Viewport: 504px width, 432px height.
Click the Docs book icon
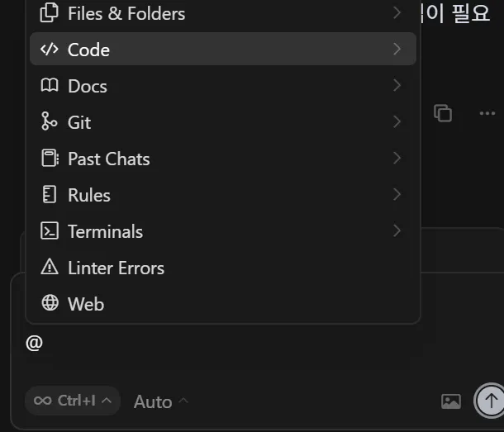[50, 86]
